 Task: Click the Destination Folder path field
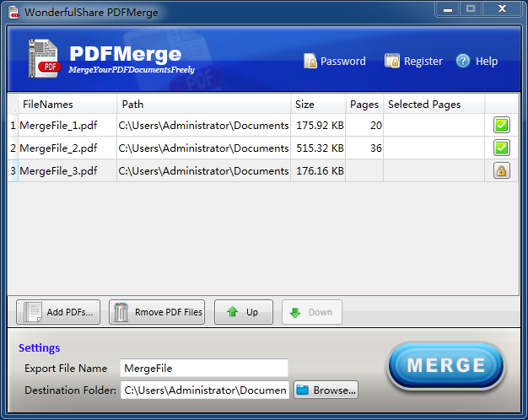pyautogui.click(x=205, y=390)
